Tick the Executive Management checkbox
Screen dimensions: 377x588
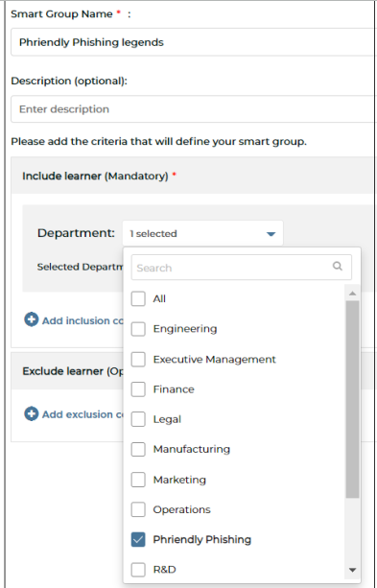click(138, 360)
